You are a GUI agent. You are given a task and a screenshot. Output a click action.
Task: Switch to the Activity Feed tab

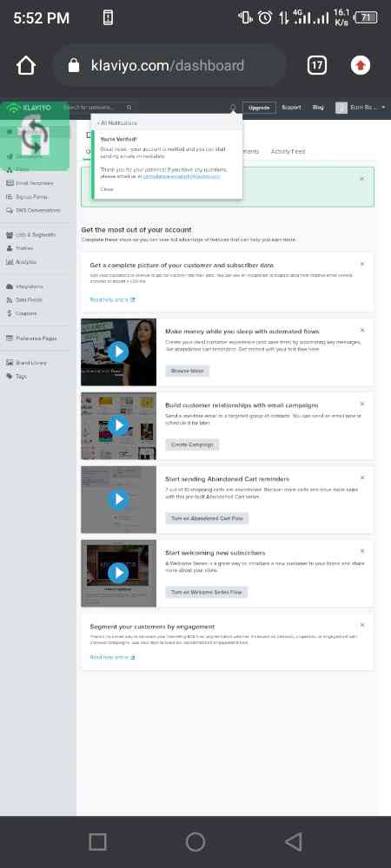click(288, 151)
